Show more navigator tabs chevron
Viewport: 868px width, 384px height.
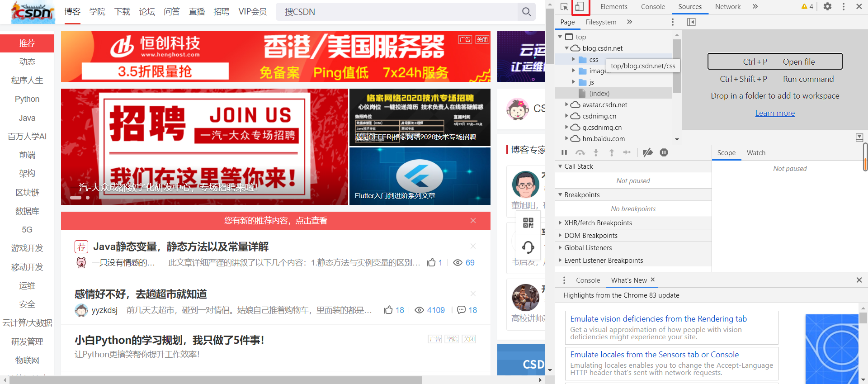point(629,22)
